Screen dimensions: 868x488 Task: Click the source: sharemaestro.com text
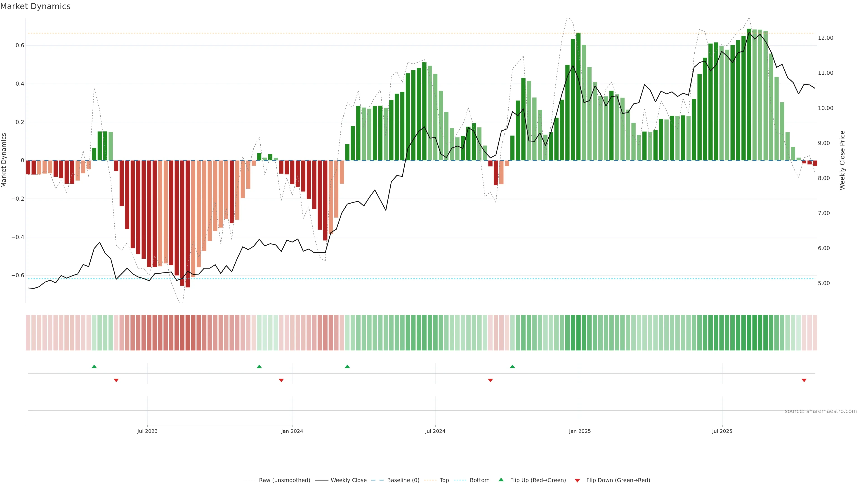click(821, 411)
